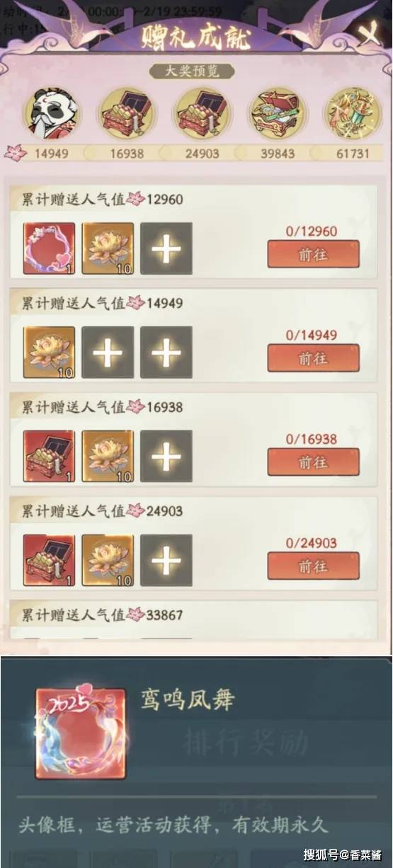Open the open-chest reward preview at 39843
The image size is (393, 868).
[x=275, y=113]
